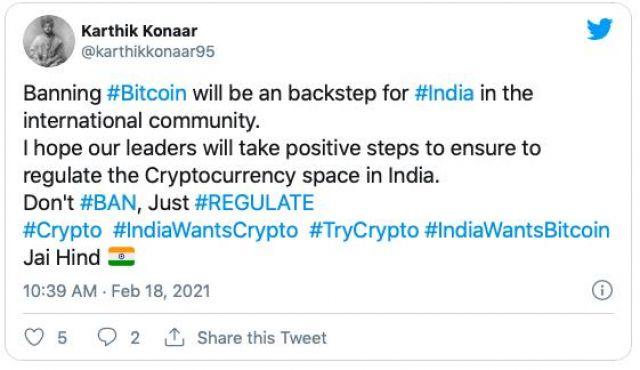Open the #IndiaWantsBitcoin hashtag
The image size is (640, 370).
tap(517, 230)
